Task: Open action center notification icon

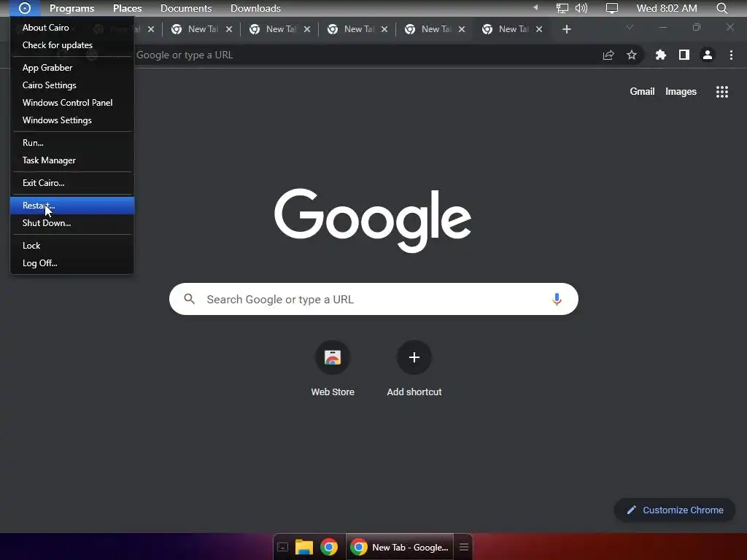Action: pyautogui.click(x=612, y=8)
